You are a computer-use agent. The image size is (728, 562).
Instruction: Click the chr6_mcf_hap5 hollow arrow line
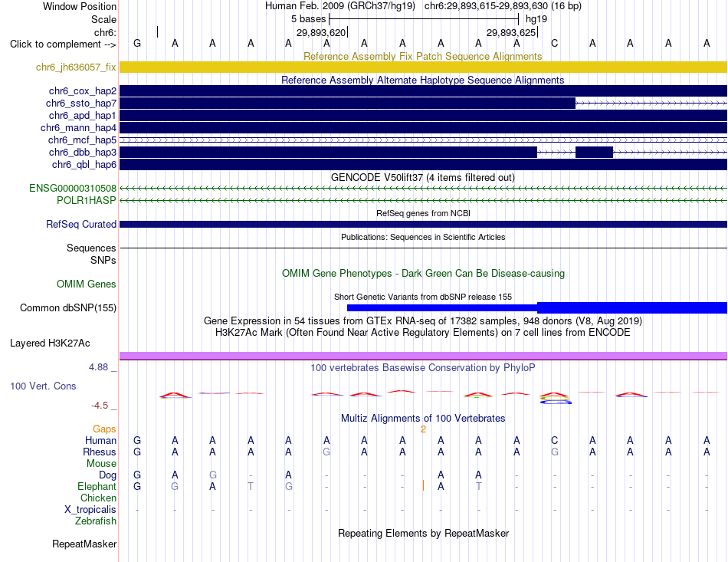(424, 140)
